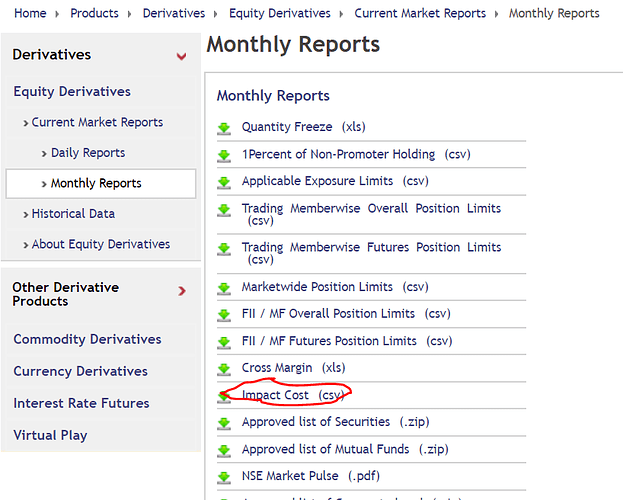Click download icon beside Approved list of Securities

tap(224, 424)
